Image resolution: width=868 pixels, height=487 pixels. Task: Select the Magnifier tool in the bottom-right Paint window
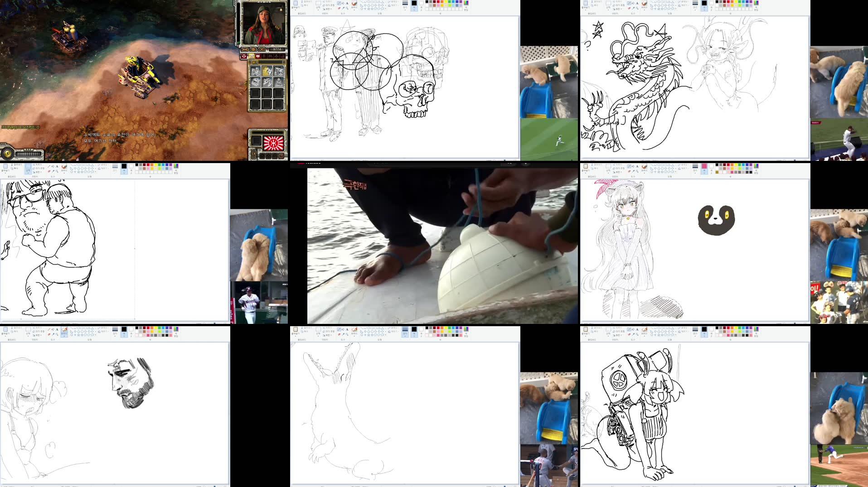pos(637,334)
